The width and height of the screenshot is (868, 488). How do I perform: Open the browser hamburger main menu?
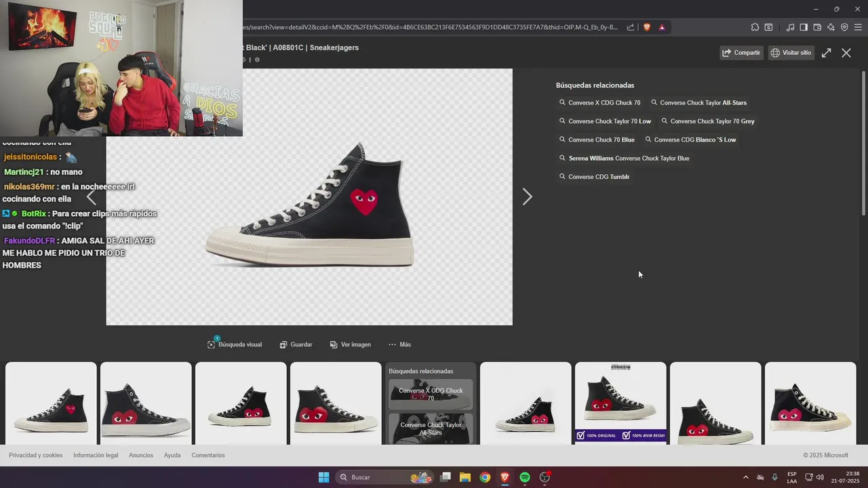[x=858, y=27]
